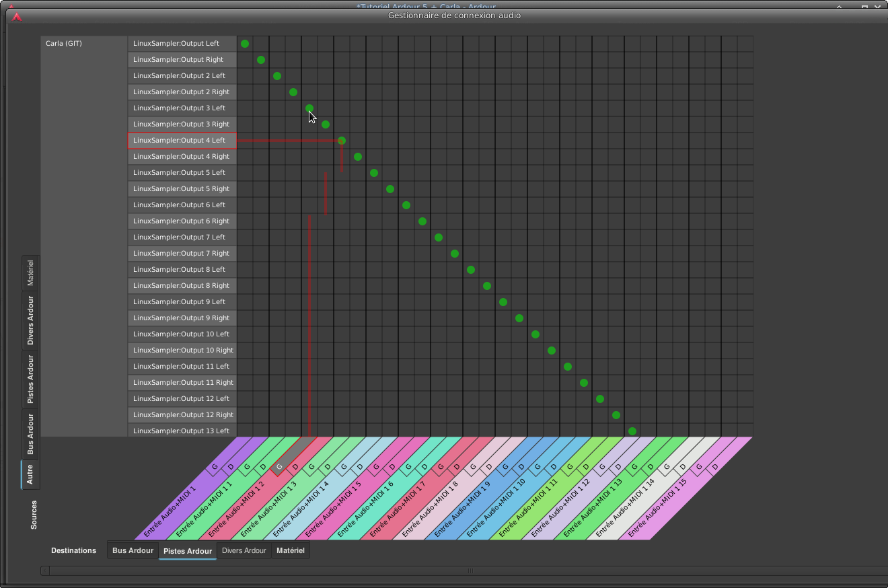Select the vertical Bus Ardour sources tab
Screen dimensions: 888x588
pos(30,434)
